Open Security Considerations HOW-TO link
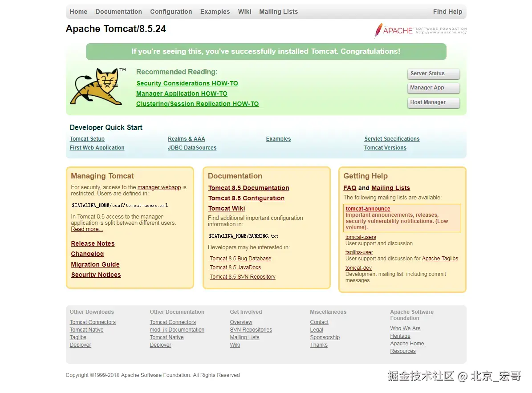This screenshot has width=532, height=393. 187,83
